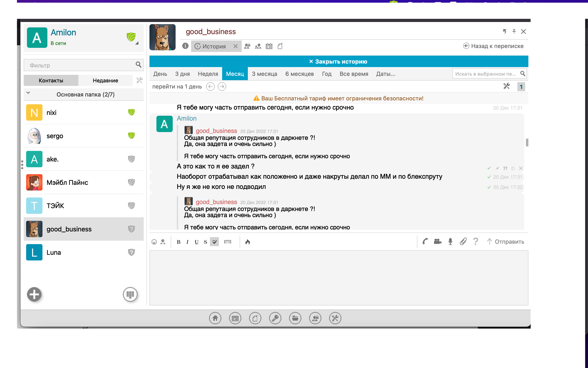Open contact list settings tools icon
Image resolution: width=588 pixels, height=368 pixels.
139,80
